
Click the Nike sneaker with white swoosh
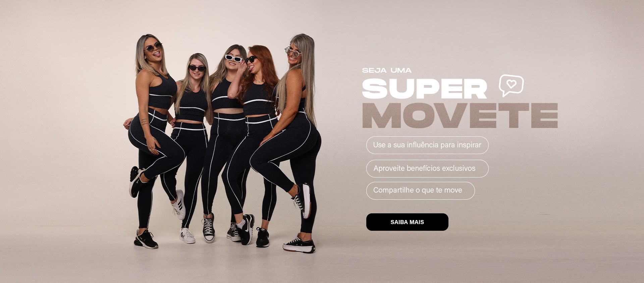(247, 229)
